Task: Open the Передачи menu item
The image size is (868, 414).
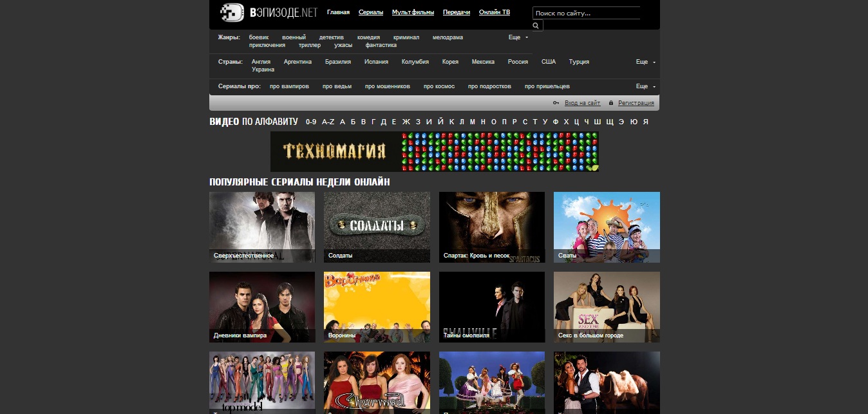Action: coord(457,12)
